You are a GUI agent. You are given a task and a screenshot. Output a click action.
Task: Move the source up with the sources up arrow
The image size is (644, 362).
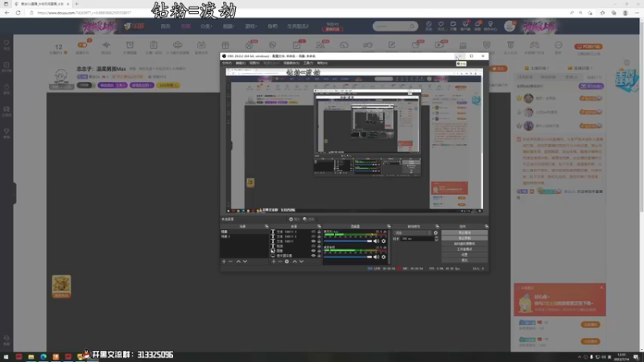[x=295, y=261]
